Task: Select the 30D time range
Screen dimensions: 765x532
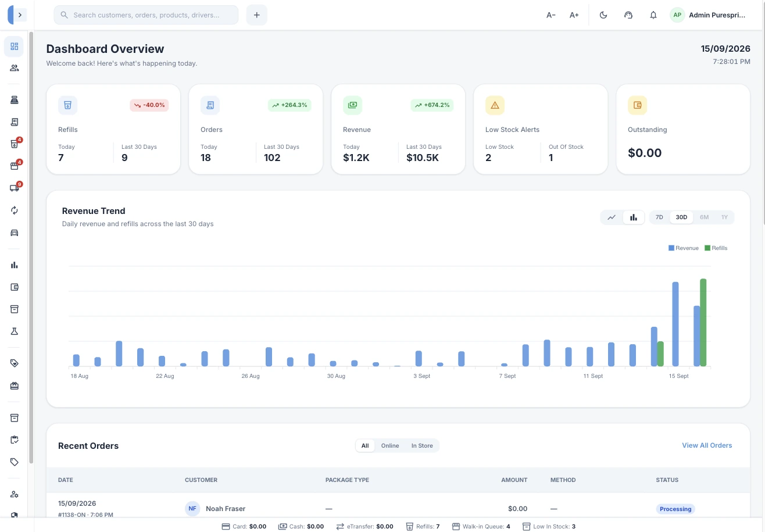Action: [x=681, y=217]
